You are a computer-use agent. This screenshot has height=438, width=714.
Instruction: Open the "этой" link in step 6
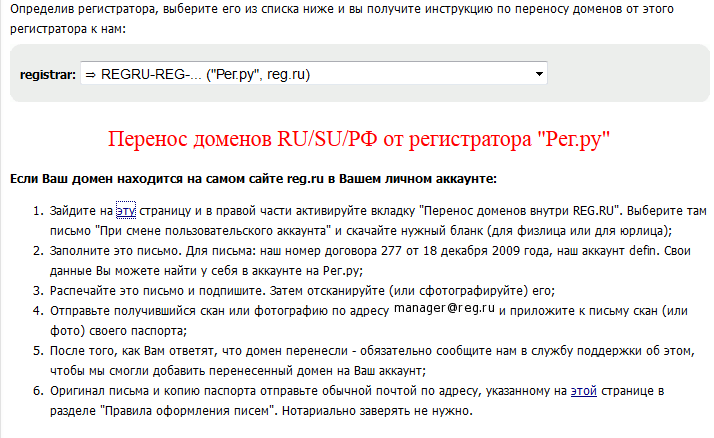tap(583, 391)
